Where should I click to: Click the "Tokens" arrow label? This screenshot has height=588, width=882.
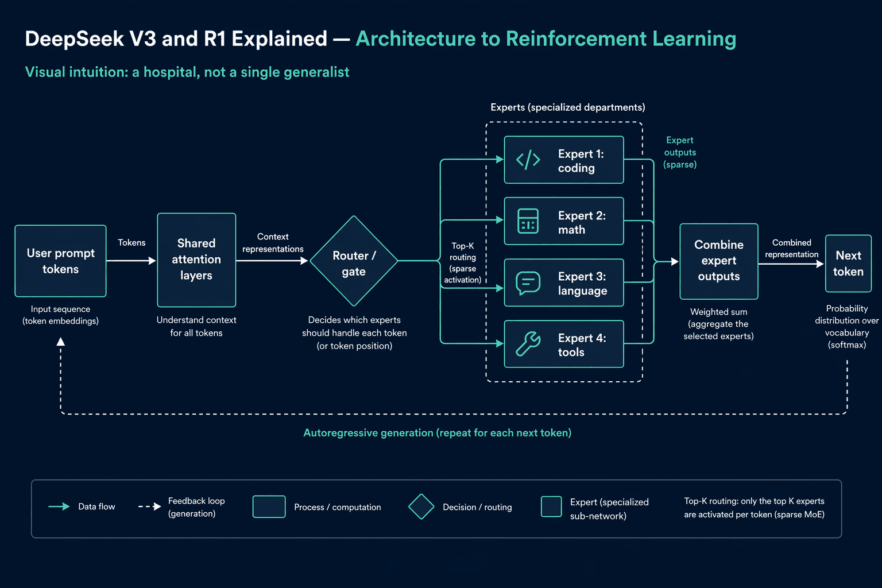pos(131,243)
